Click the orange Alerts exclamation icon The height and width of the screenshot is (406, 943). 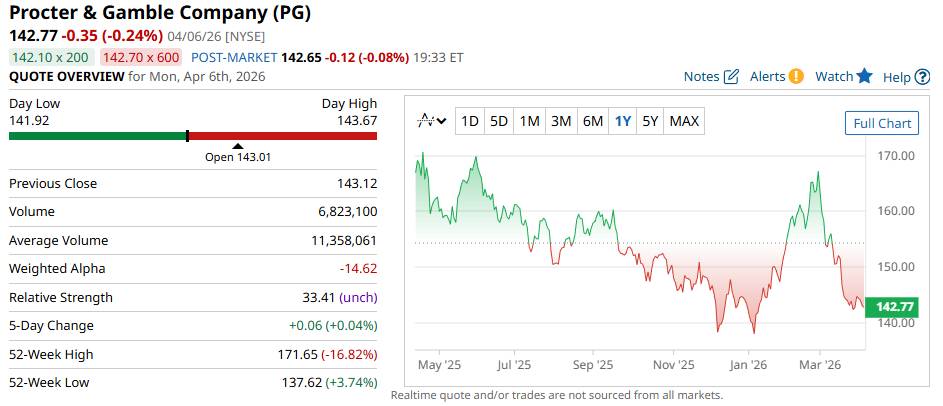(796, 77)
